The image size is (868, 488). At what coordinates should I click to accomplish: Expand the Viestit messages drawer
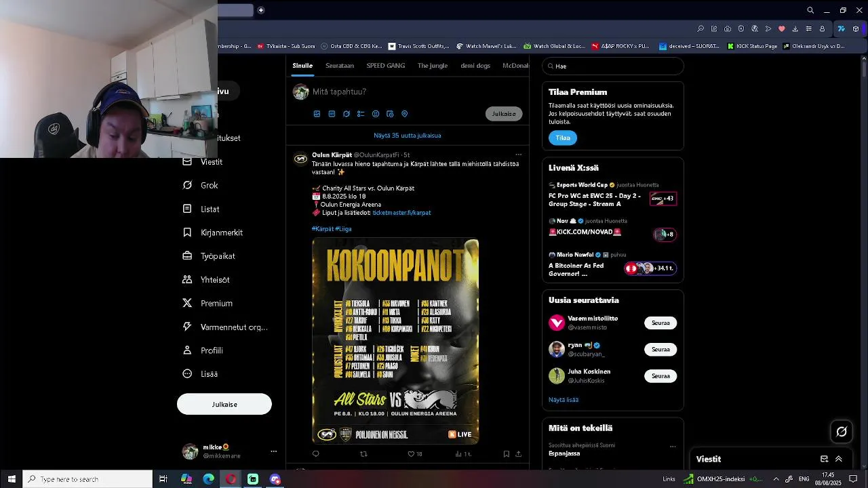coord(839,459)
